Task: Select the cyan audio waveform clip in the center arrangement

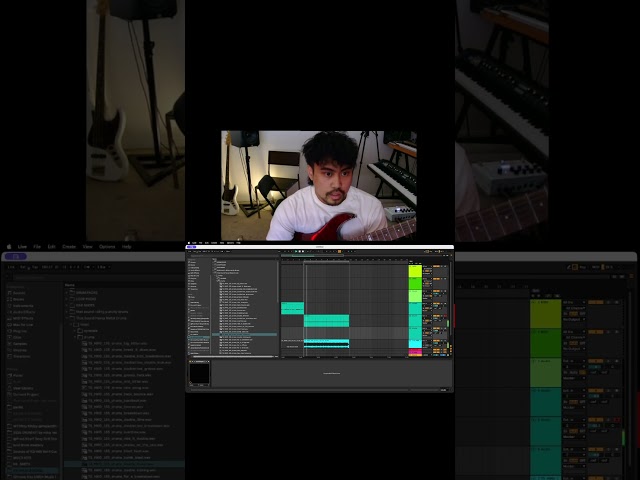Action: click(327, 346)
